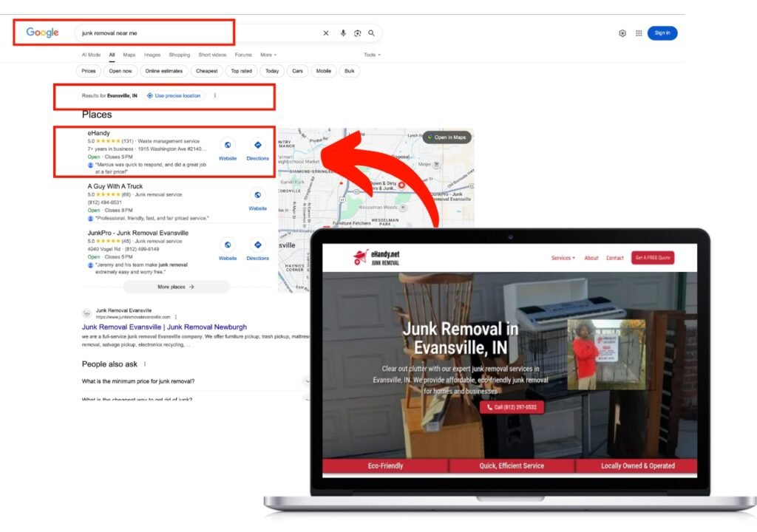Click the Sign in button
Screen dimensions: 757x532
pos(662,33)
